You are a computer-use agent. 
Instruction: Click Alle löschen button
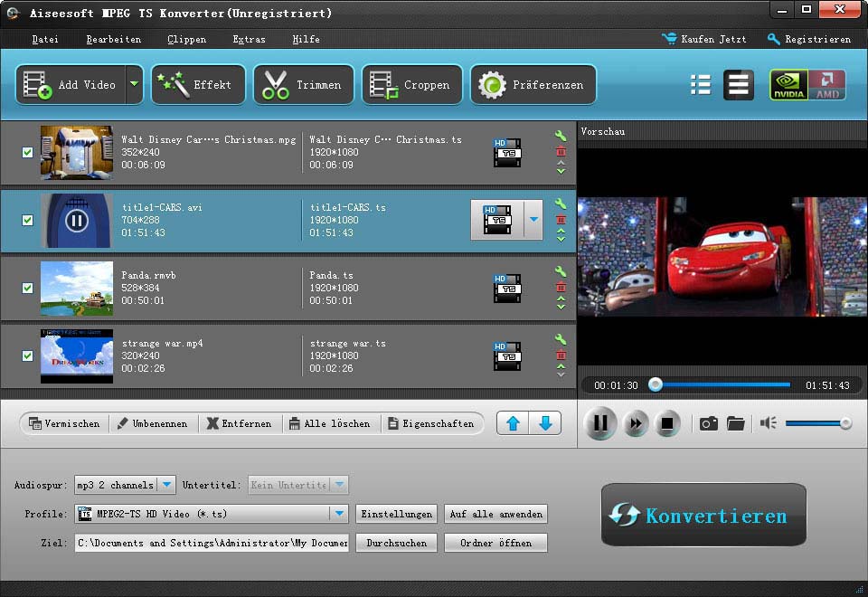pos(330,423)
